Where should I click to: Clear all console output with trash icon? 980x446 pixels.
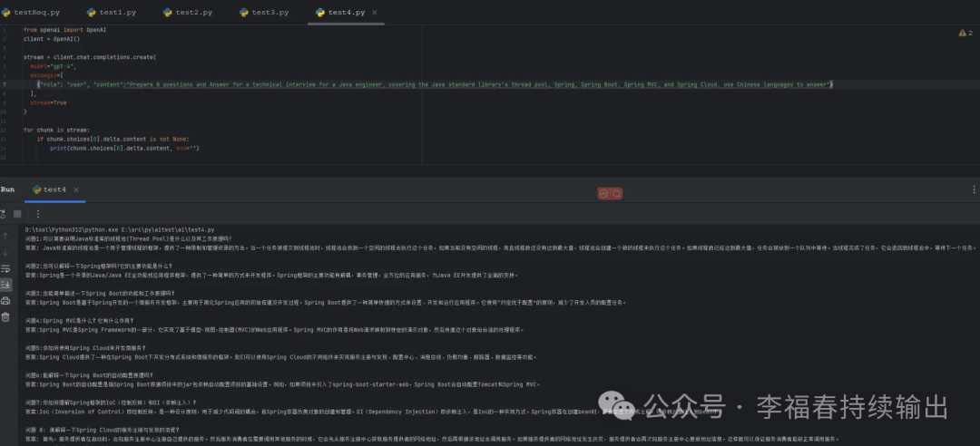click(x=5, y=317)
